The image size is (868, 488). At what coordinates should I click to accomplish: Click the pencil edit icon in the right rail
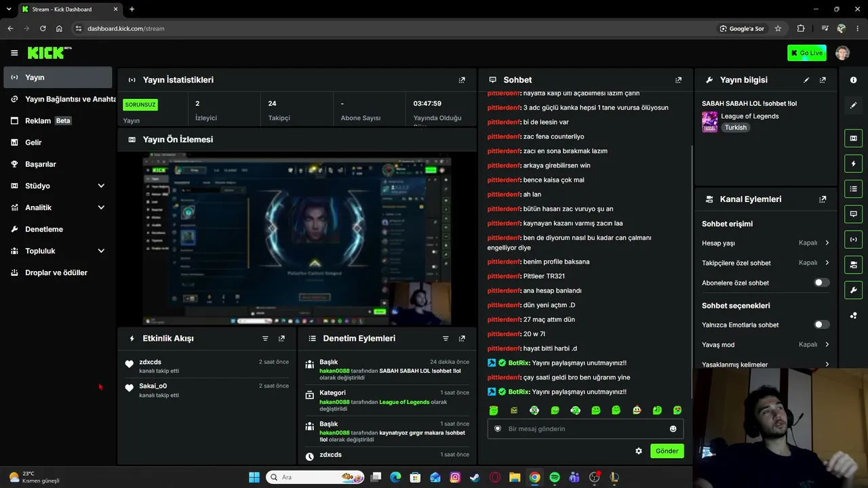[x=853, y=105]
